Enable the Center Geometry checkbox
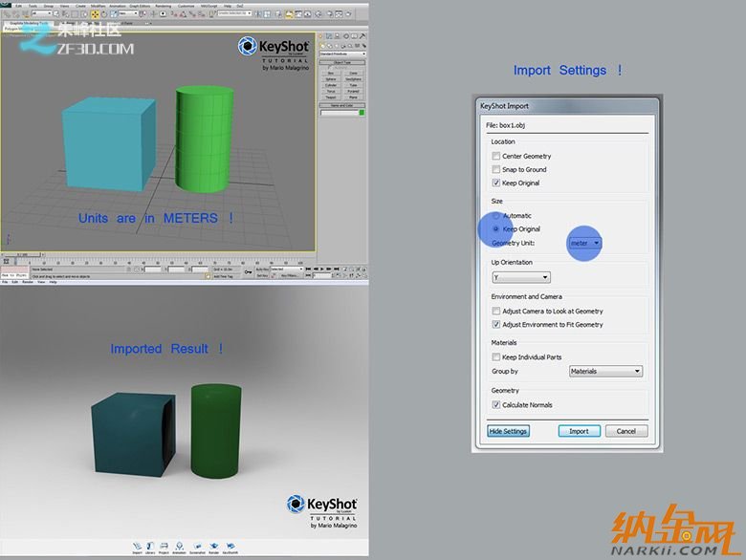This screenshot has width=746, height=560. click(495, 156)
